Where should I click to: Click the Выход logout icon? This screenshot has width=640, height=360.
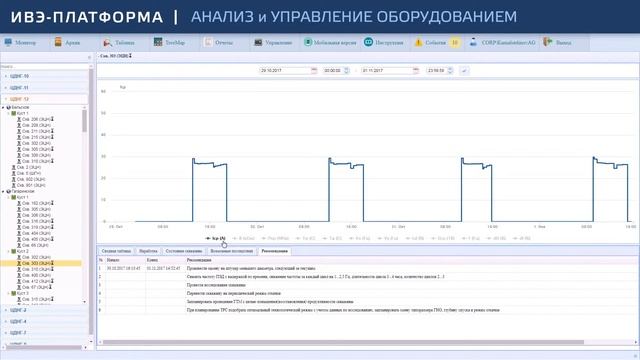[x=548, y=42]
